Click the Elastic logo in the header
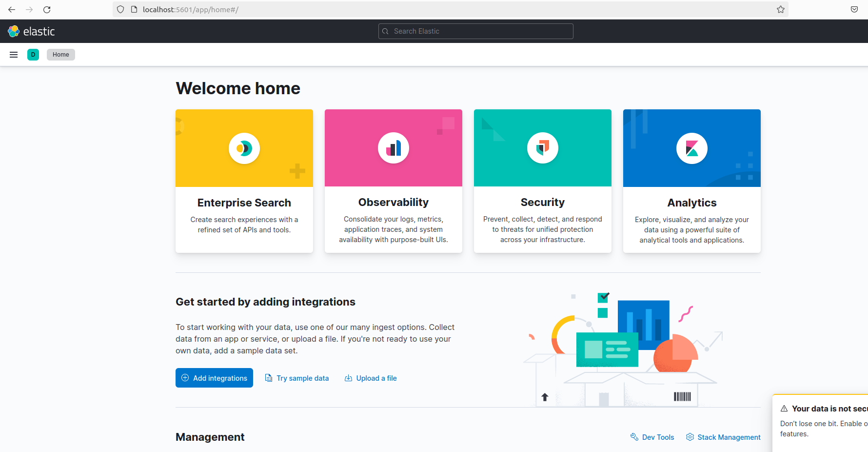 [31, 31]
